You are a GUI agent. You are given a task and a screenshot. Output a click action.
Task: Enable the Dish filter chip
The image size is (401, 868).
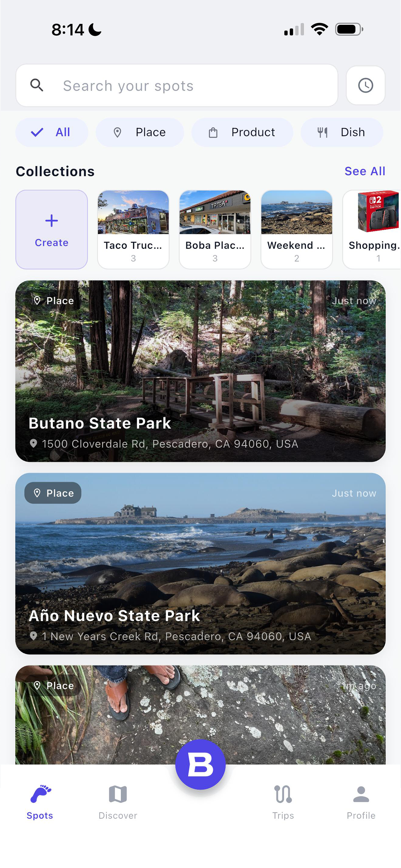pos(342,132)
